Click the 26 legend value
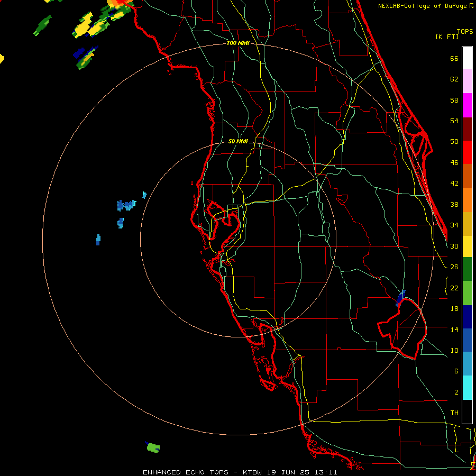 (x=454, y=267)
